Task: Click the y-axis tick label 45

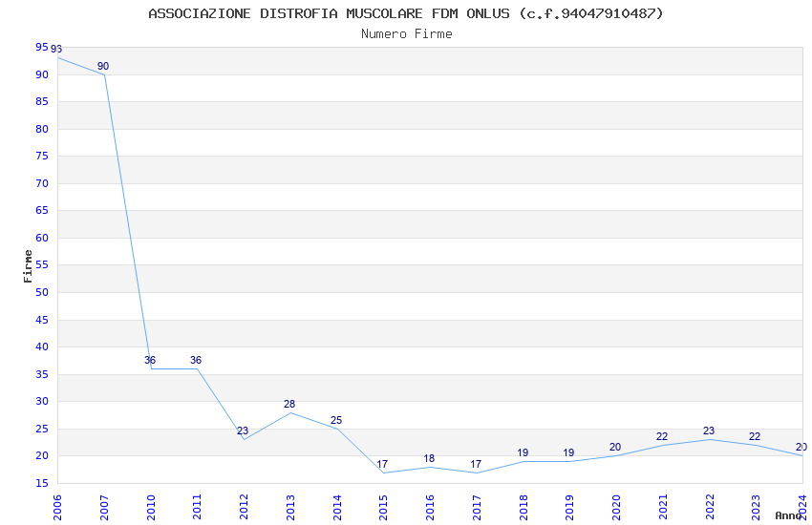Action: [42, 320]
